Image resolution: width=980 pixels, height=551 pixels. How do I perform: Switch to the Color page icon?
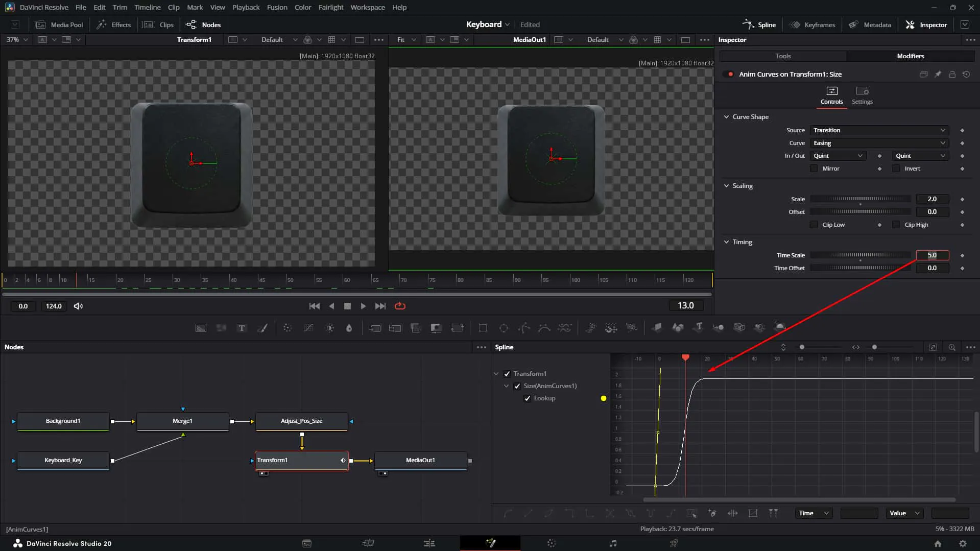click(552, 543)
